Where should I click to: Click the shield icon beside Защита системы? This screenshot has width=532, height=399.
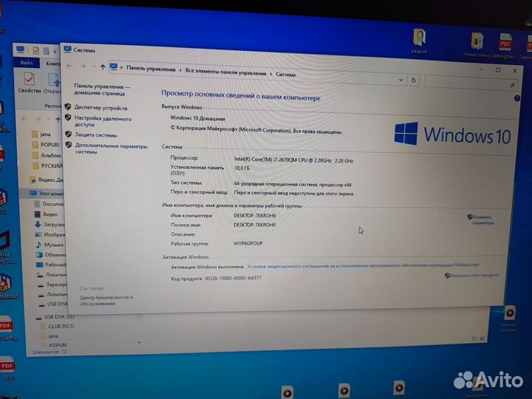[x=68, y=134]
